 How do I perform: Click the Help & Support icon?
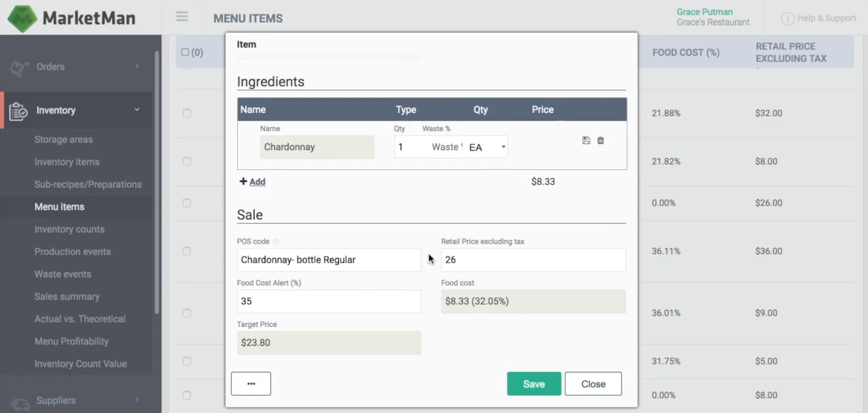[788, 18]
